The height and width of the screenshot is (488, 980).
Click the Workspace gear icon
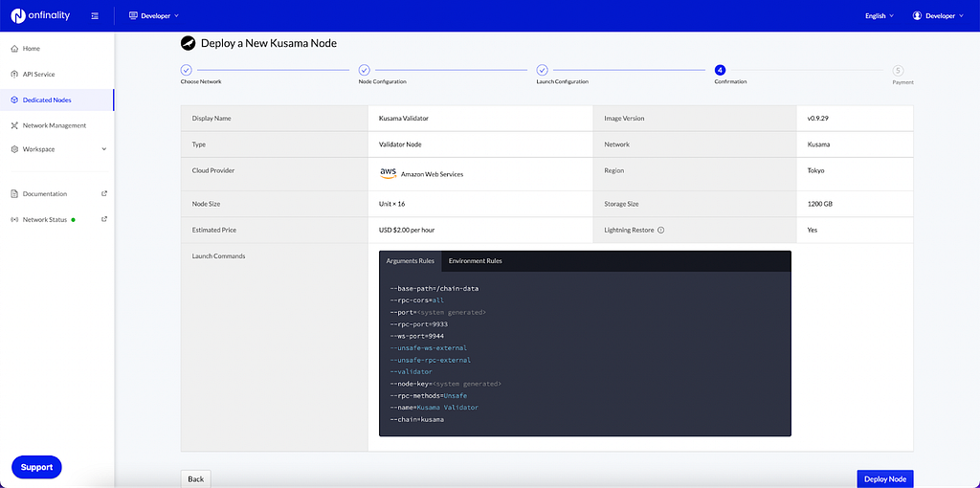[14, 149]
